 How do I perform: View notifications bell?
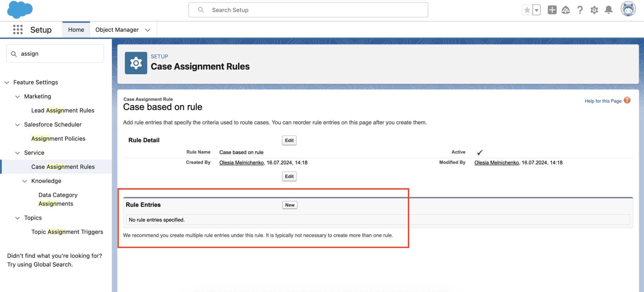(609, 10)
